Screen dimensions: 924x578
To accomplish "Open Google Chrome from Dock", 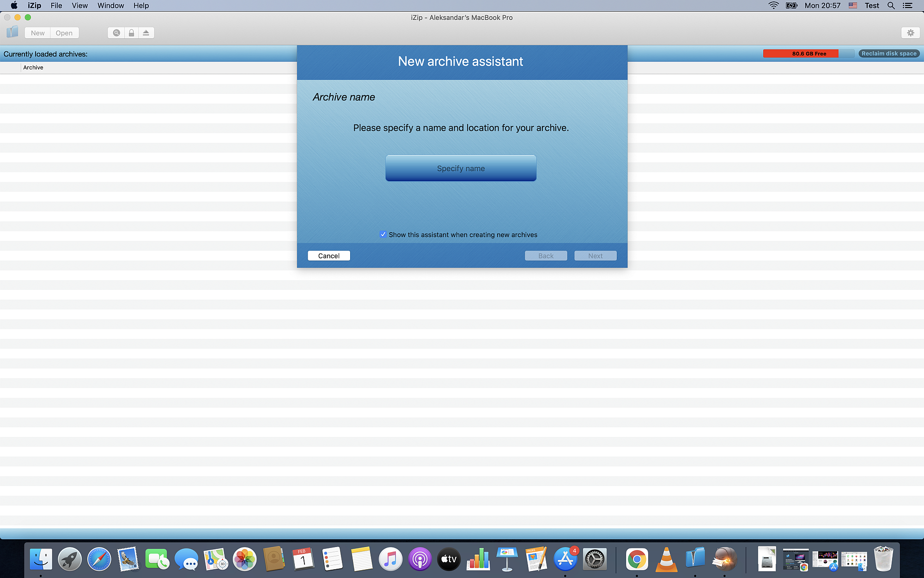I will pyautogui.click(x=636, y=560).
